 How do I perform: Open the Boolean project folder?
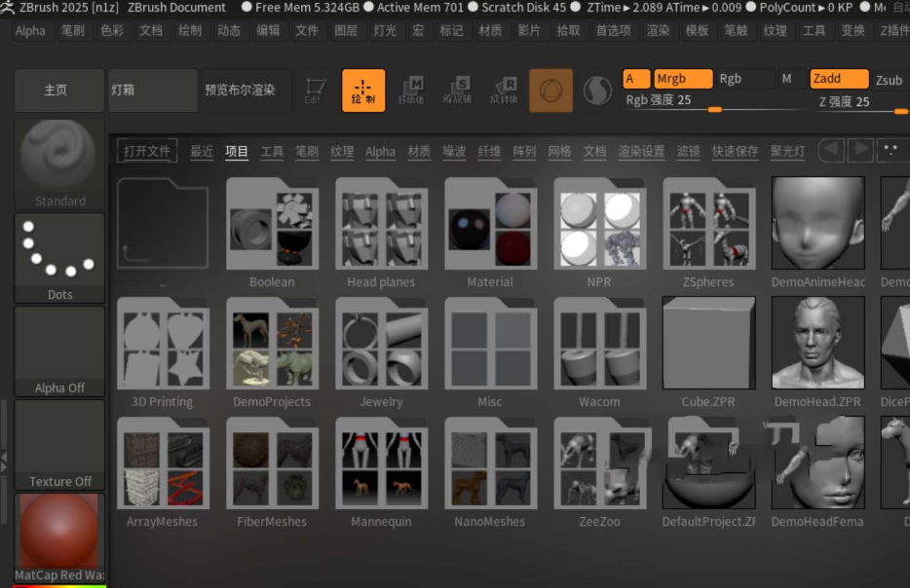coord(272,233)
